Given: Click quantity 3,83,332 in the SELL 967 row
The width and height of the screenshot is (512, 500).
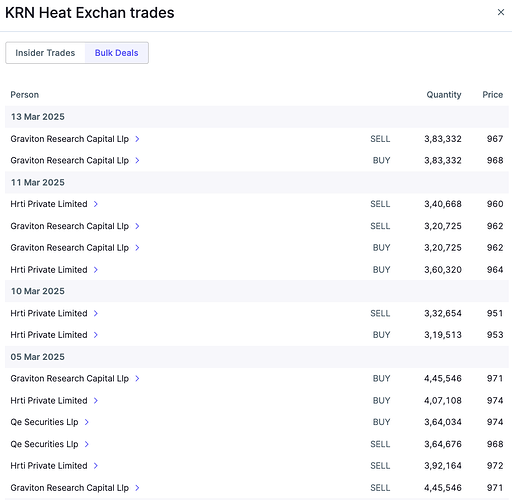Looking at the screenshot, I should tap(443, 139).
